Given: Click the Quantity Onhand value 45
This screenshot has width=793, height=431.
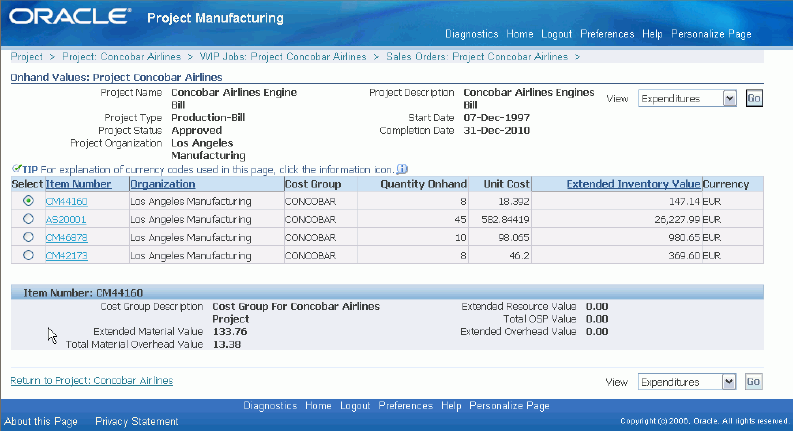Looking at the screenshot, I should (x=461, y=220).
